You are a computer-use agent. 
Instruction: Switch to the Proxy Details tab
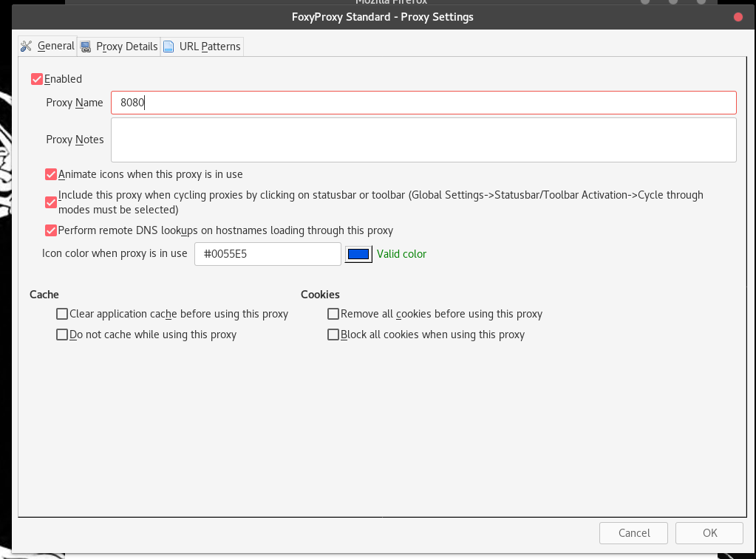(x=120, y=47)
